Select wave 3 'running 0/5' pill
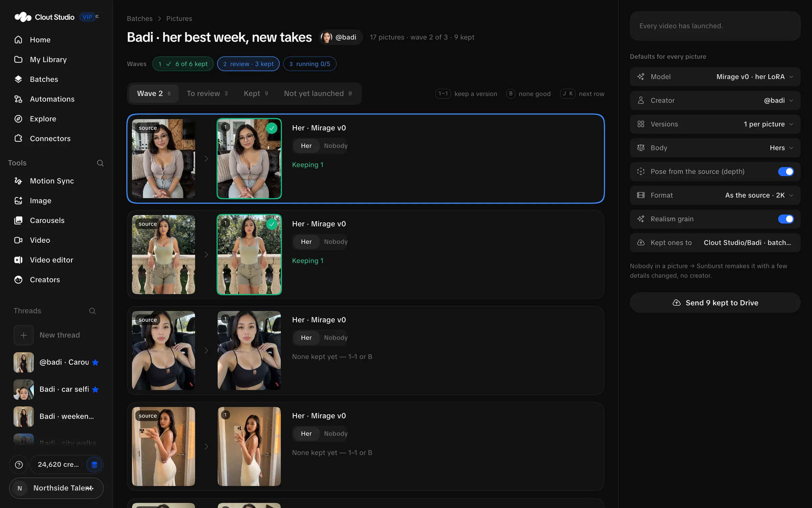 (x=310, y=64)
